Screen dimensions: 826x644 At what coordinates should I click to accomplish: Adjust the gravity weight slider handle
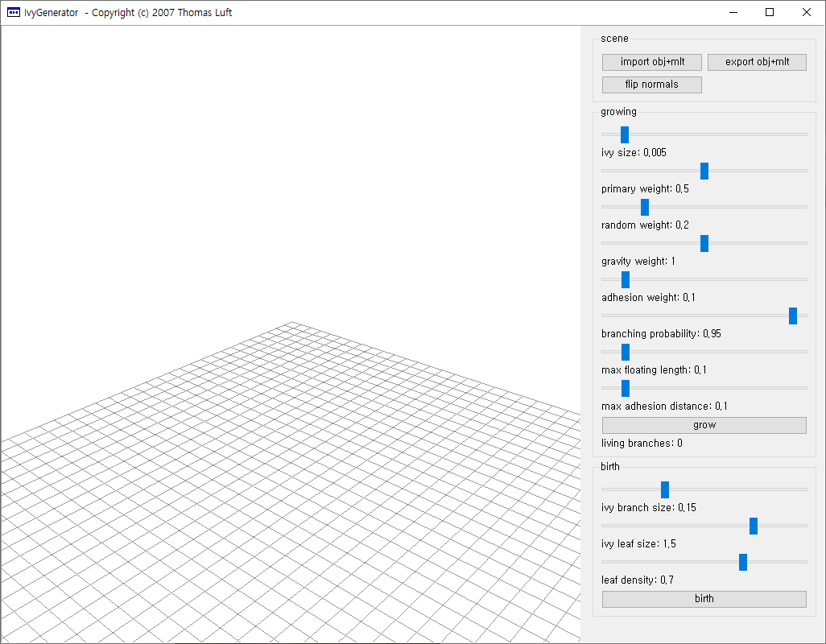click(x=704, y=244)
